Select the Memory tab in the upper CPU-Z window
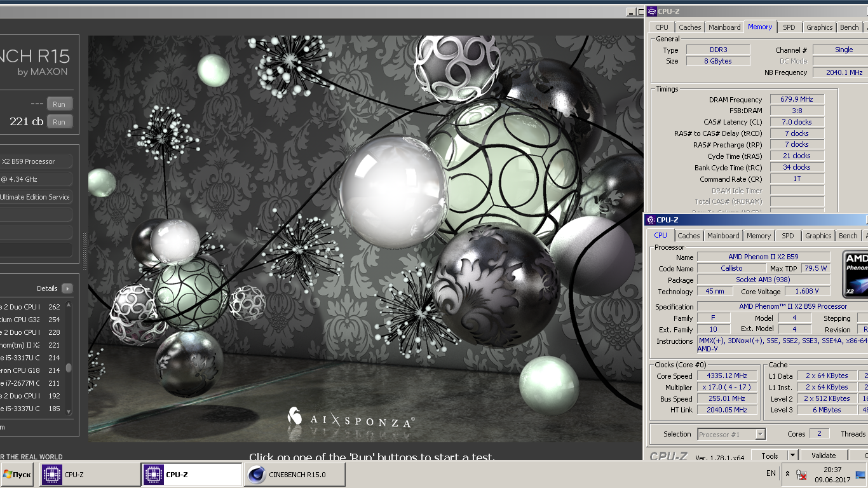Image resolution: width=868 pixels, height=488 pixels. (x=760, y=27)
